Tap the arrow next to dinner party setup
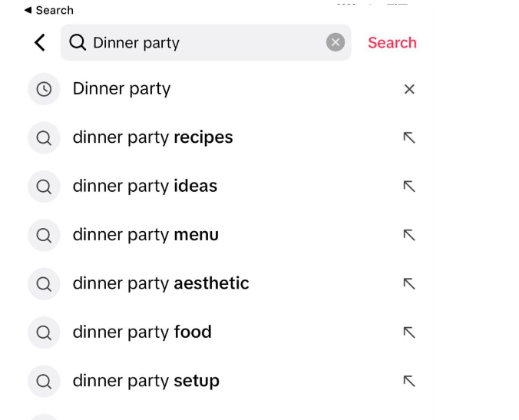 point(409,381)
